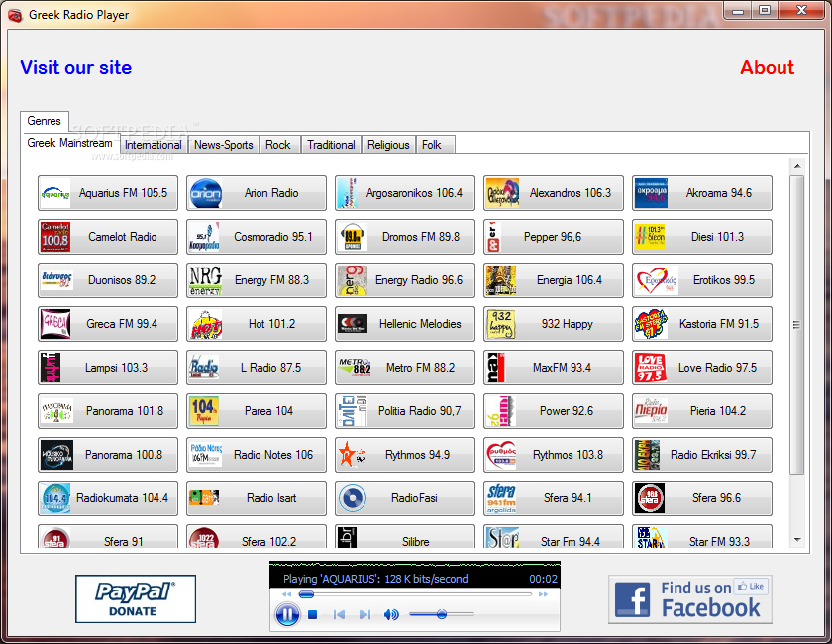Viewport: 832px width, 644px height.
Task: Tune to Energy FM 88.3
Action: (257, 280)
